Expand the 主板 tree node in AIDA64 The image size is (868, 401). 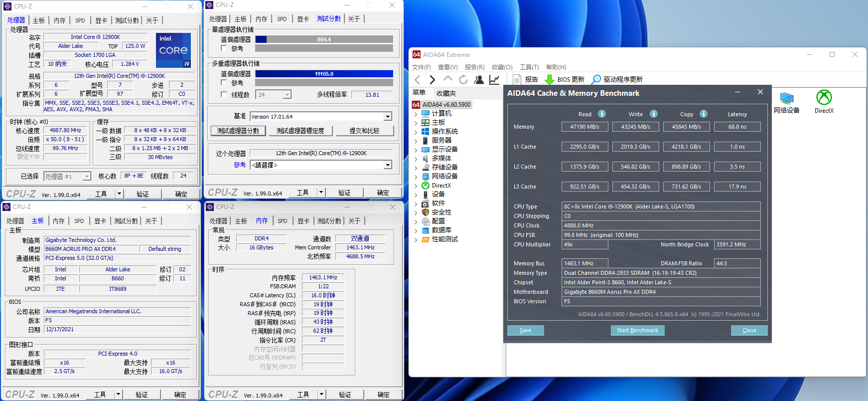(416, 123)
